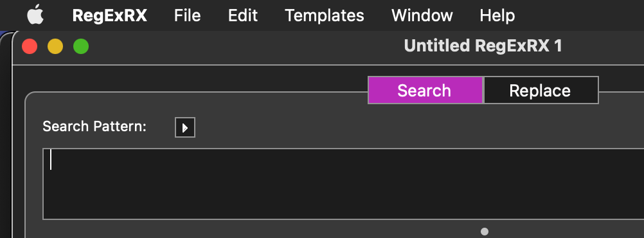Open the RegExRX application menu
The height and width of the screenshot is (238, 644).
coord(110,15)
